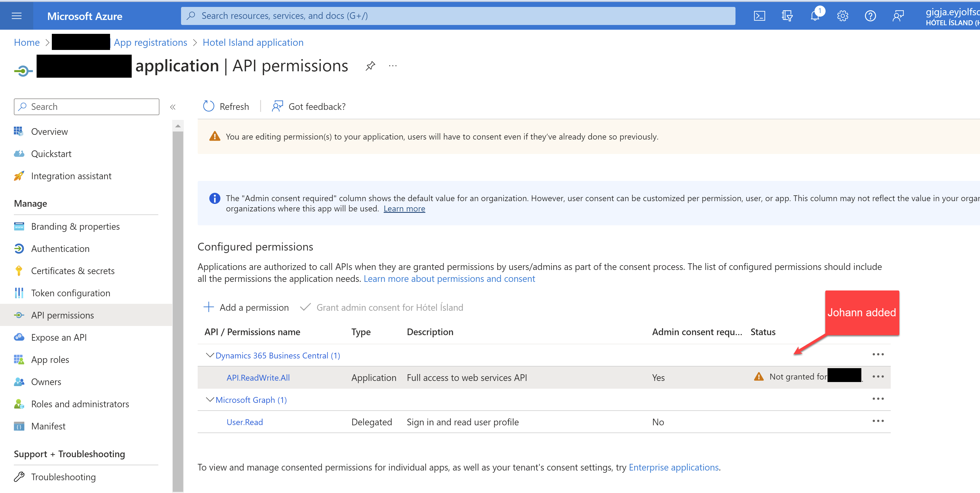
Task: Open the ellipsis menu for the User.Read row
Action: coord(878,421)
